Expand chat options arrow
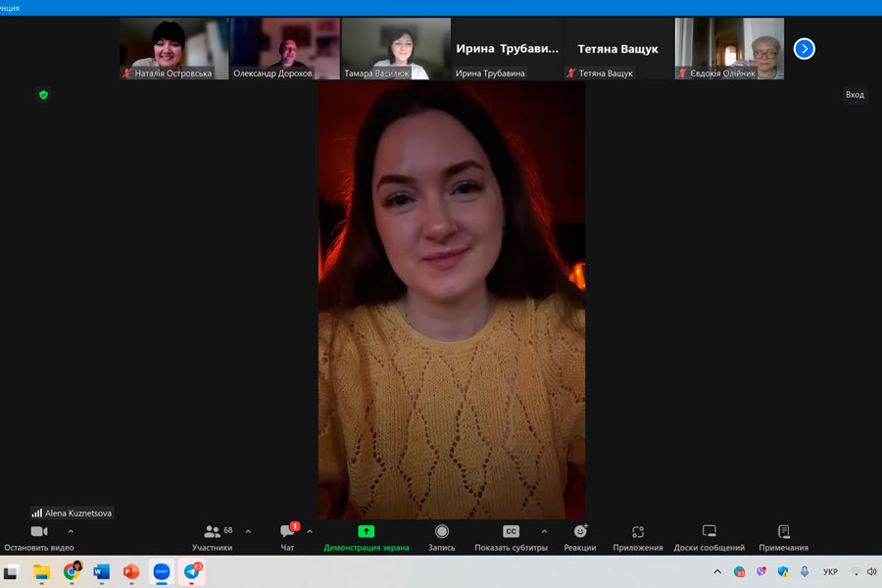Image resolution: width=882 pixels, height=588 pixels. [310, 531]
